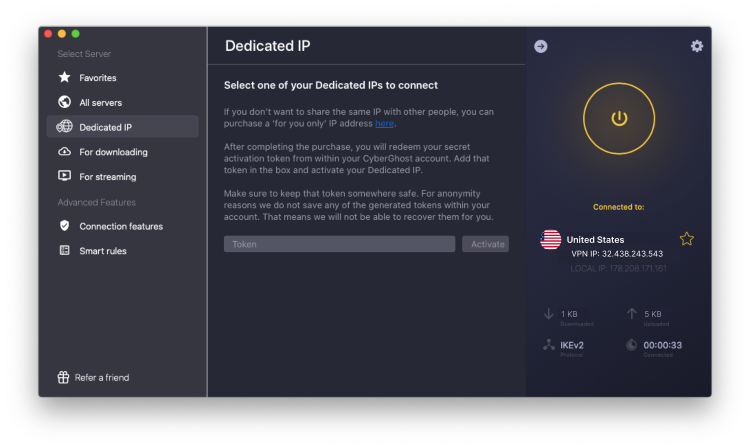Click the For downloading cloud icon
The height and width of the screenshot is (448, 750).
tap(64, 152)
